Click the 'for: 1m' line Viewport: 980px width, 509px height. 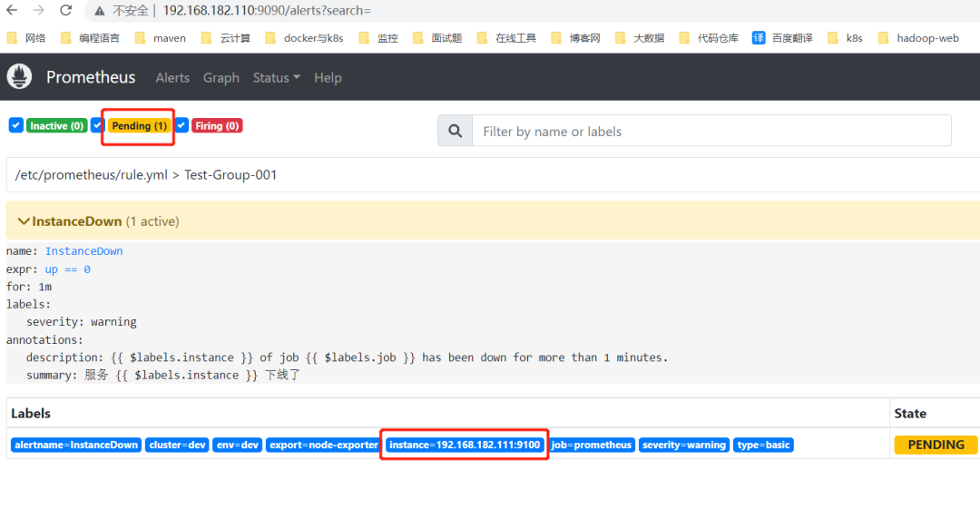pyautogui.click(x=29, y=287)
